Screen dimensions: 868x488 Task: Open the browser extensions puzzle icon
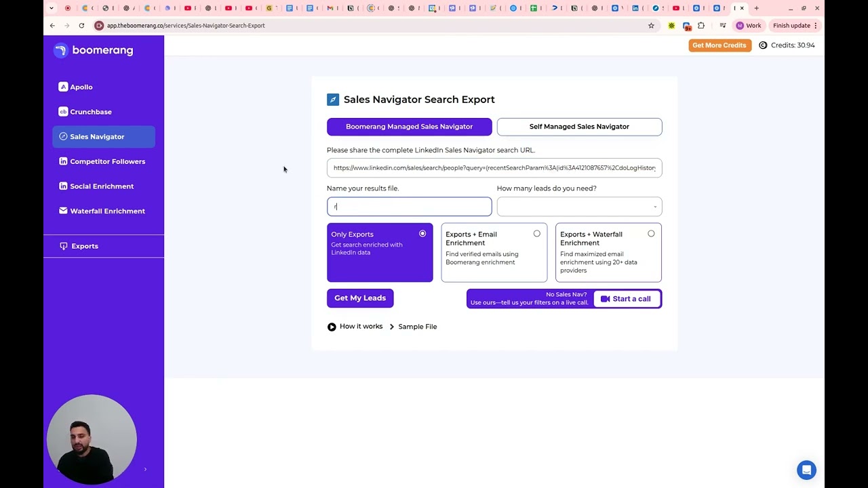coord(701,26)
